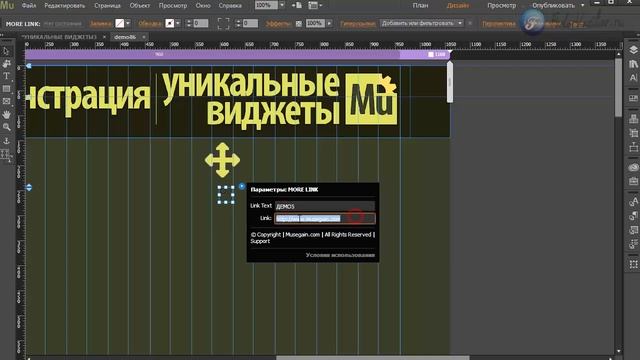Click the vertical scrollbar thumb

(619, 87)
